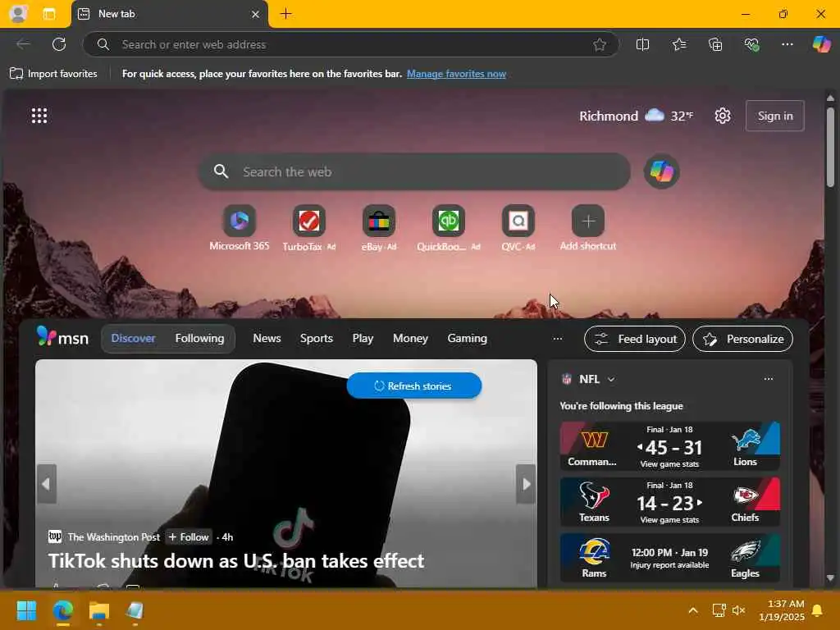Click the back navigation arrow
This screenshot has width=840, height=630.
point(23,44)
